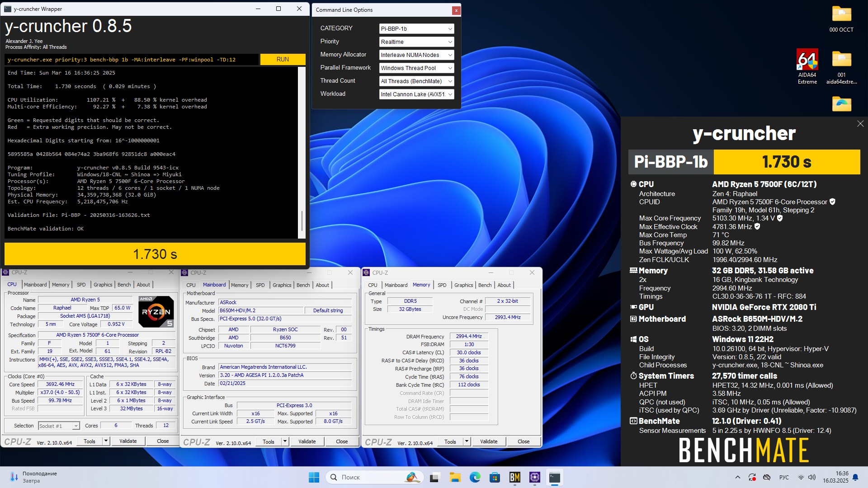Select the unlabeled picture folder on the desktop
868x488 pixels.
841,104
